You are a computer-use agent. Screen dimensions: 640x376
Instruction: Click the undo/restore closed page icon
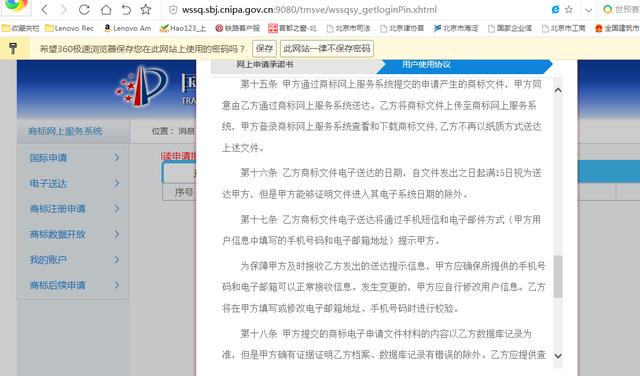tap(126, 9)
